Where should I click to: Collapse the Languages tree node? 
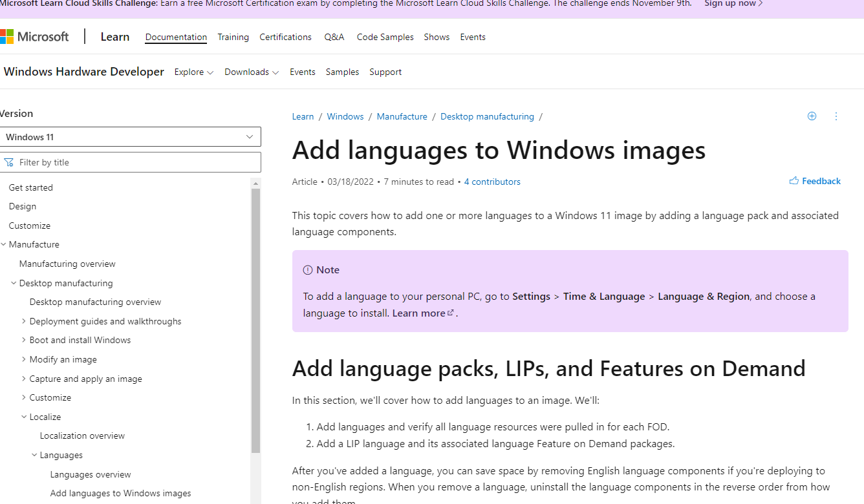[x=34, y=455]
